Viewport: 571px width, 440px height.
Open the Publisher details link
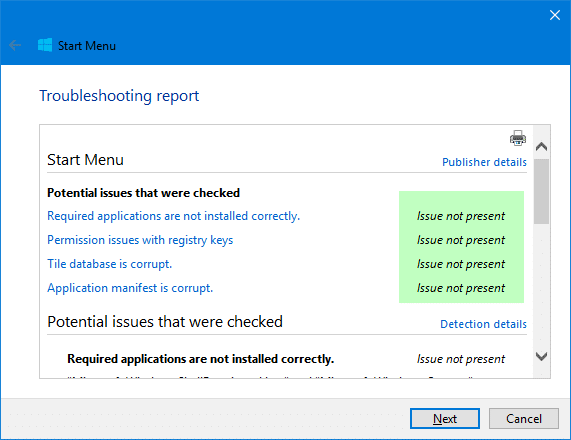point(484,162)
